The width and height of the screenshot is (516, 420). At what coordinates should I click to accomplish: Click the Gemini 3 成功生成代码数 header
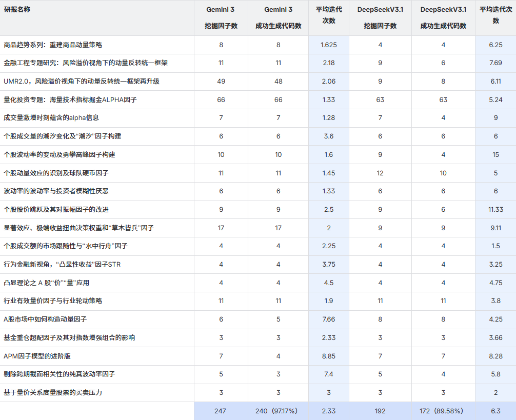coord(278,18)
